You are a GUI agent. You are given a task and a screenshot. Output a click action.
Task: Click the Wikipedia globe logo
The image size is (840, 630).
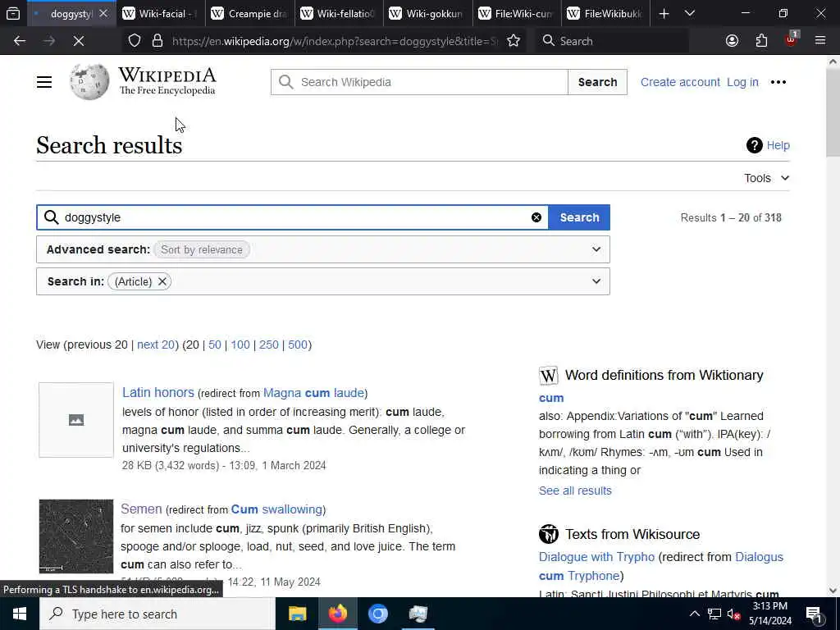pos(89,82)
